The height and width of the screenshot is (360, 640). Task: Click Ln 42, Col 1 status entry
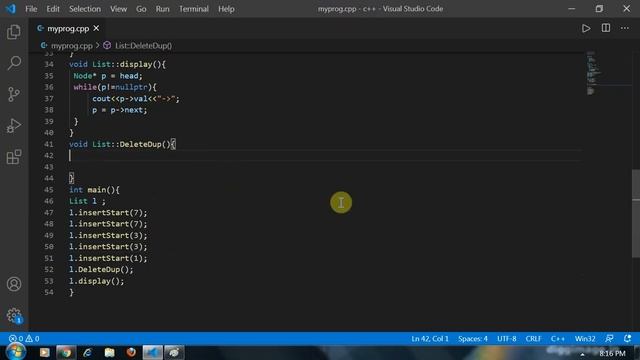[430, 338]
